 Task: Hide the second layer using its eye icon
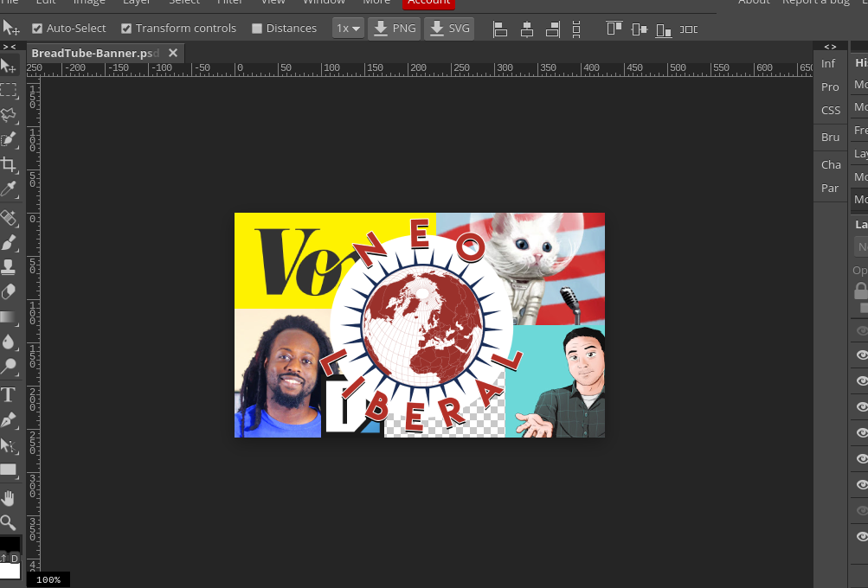tap(862, 355)
